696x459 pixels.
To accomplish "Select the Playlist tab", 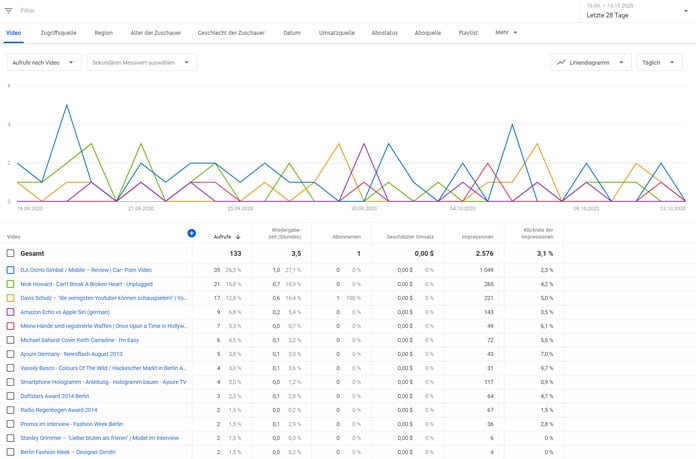I will [471, 33].
